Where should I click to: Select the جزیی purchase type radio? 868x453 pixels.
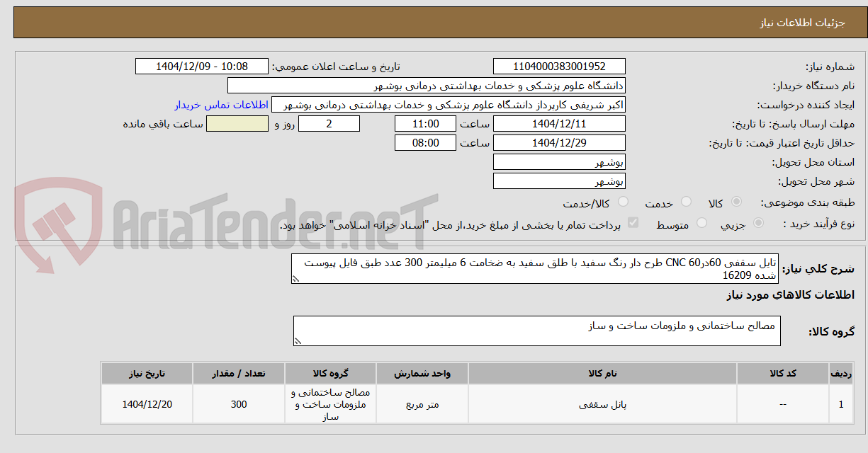[758, 223]
